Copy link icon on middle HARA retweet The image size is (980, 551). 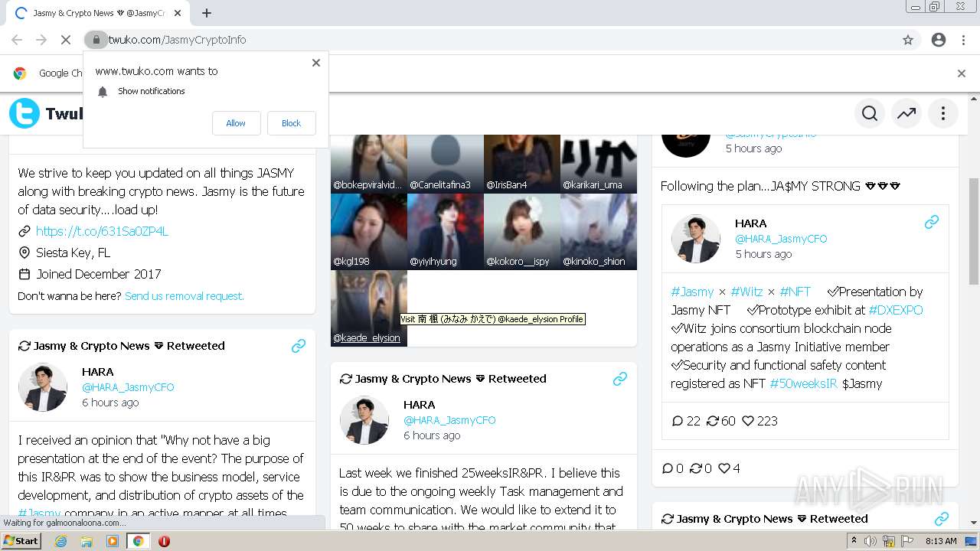(620, 379)
